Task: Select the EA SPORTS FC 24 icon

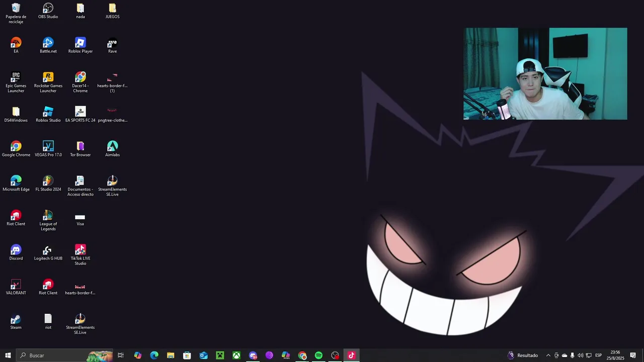Action: click(x=80, y=115)
